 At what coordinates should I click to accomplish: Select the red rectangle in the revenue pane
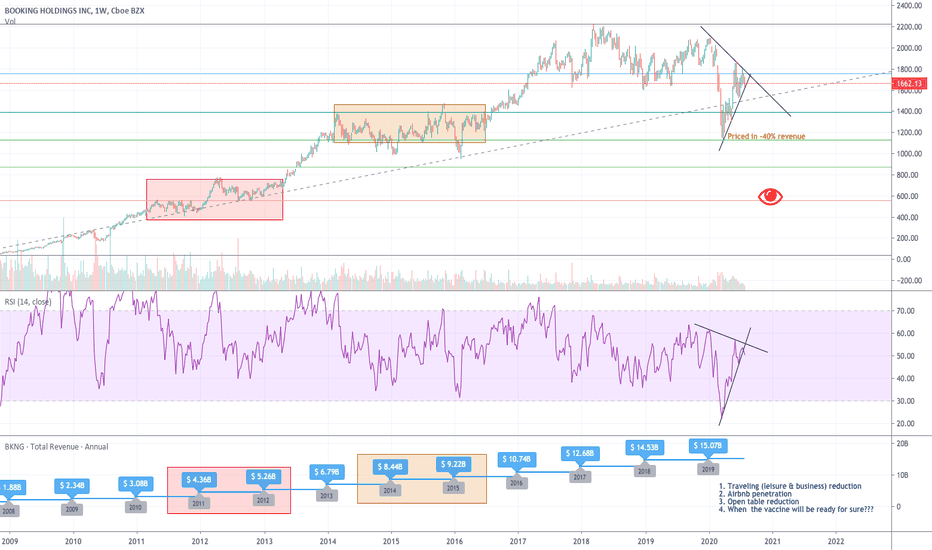coord(229,491)
